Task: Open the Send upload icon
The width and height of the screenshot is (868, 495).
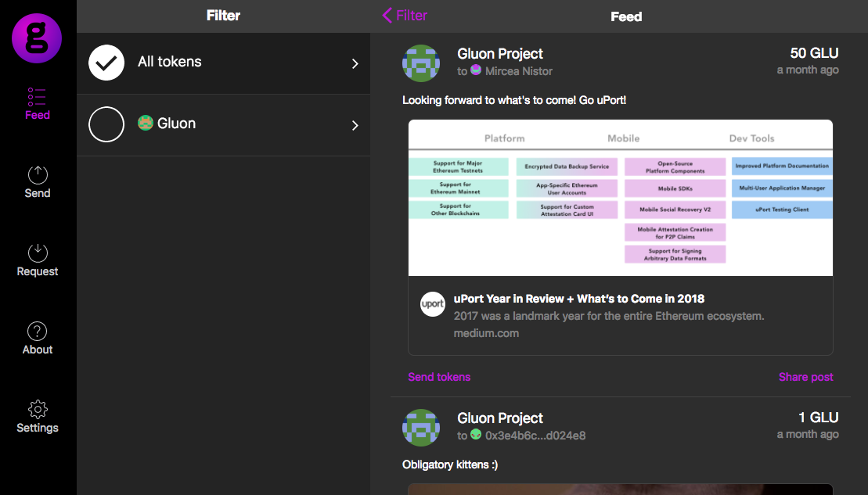Action: (38, 174)
